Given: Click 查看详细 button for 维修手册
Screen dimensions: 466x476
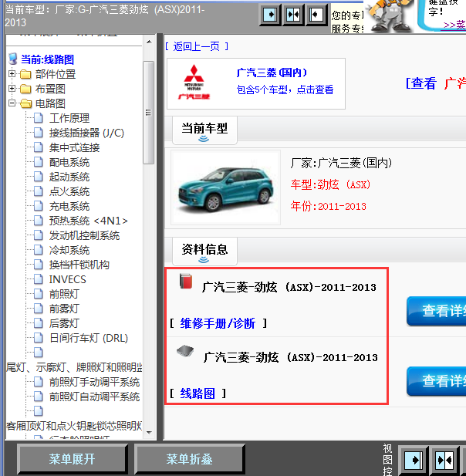Looking at the screenshot, I should point(436,311).
